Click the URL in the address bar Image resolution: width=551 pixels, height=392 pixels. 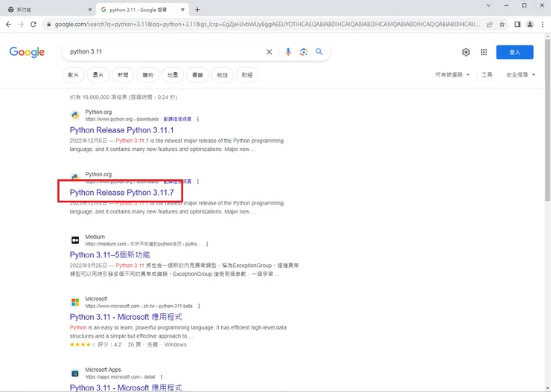[x=267, y=25]
